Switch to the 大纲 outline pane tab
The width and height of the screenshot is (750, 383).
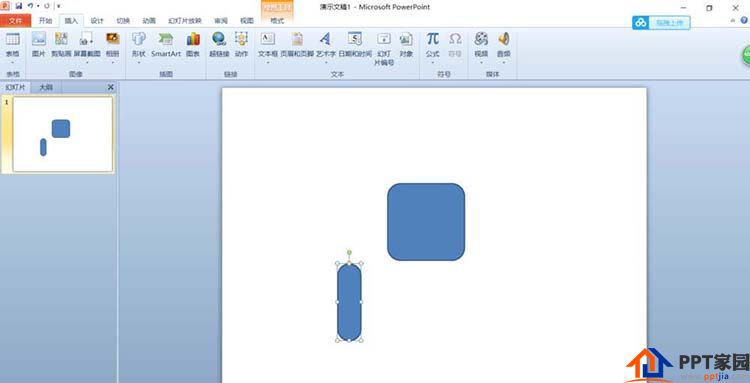click(x=46, y=87)
